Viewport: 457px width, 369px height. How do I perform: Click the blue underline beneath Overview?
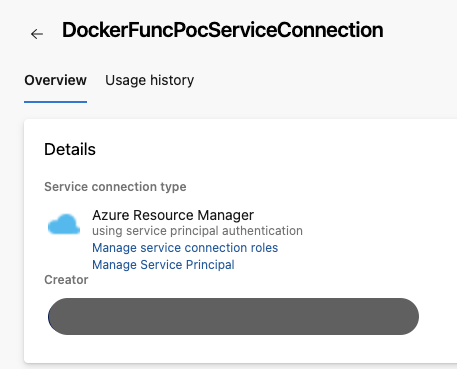tap(55, 102)
